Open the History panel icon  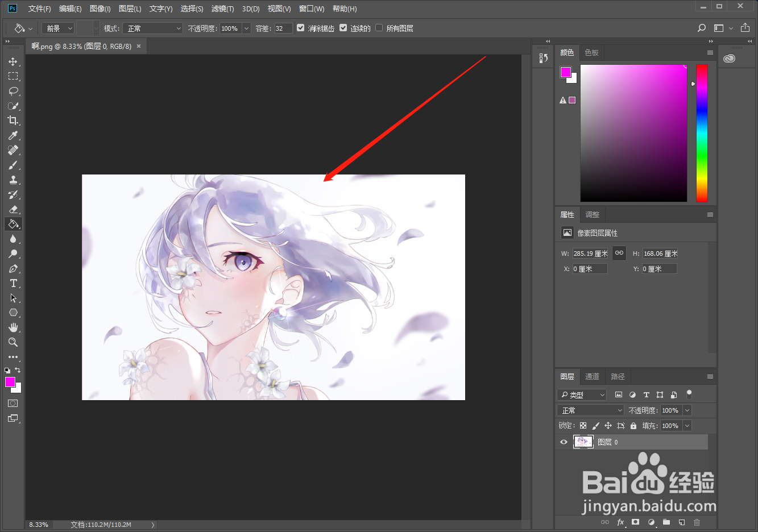(x=543, y=58)
